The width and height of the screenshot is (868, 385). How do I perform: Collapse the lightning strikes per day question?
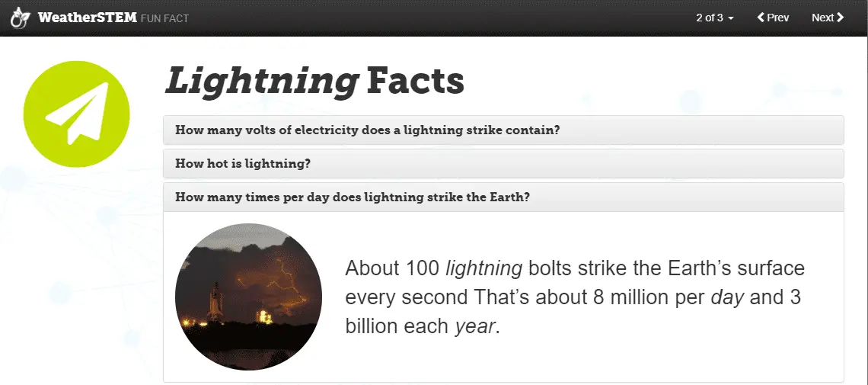tap(353, 197)
